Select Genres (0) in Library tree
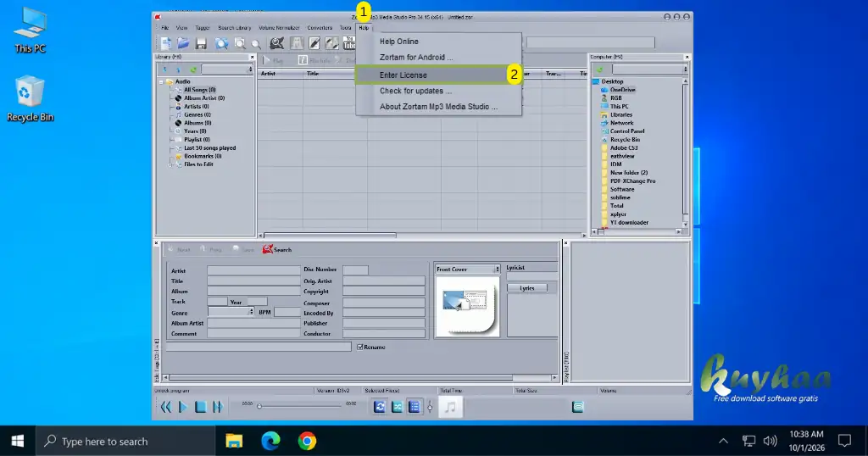 (197, 114)
